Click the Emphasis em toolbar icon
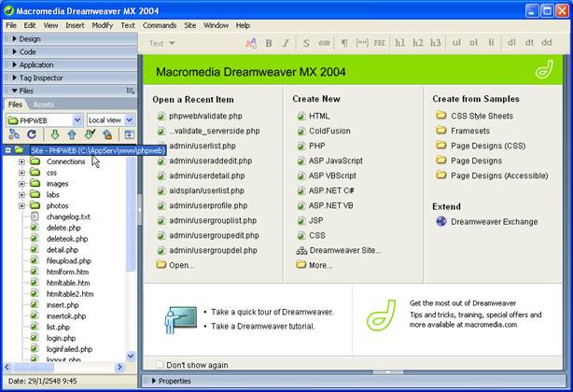 [324, 43]
